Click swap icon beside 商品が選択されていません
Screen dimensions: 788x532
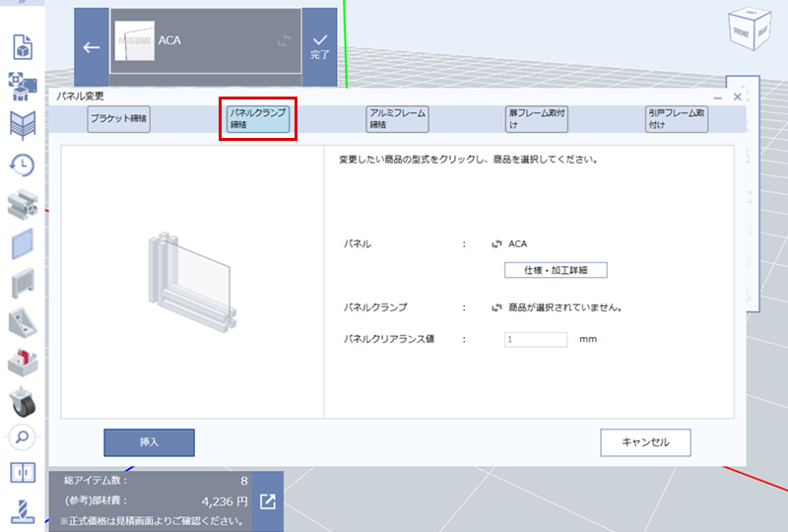[x=496, y=307]
